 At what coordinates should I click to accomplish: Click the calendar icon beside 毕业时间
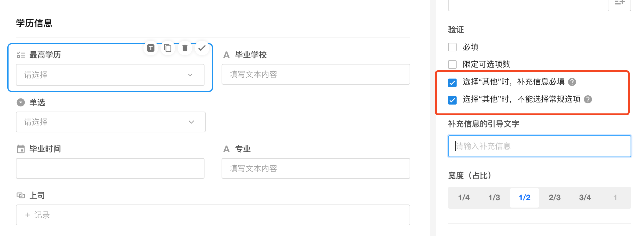pos(20,149)
